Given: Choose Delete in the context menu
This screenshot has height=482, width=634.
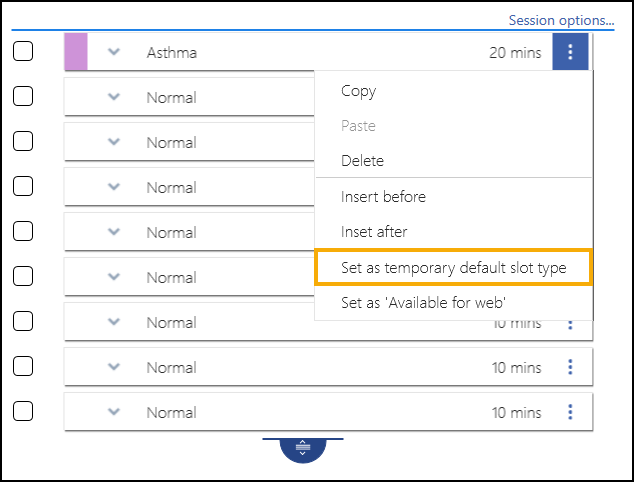Looking at the screenshot, I should tap(362, 161).
